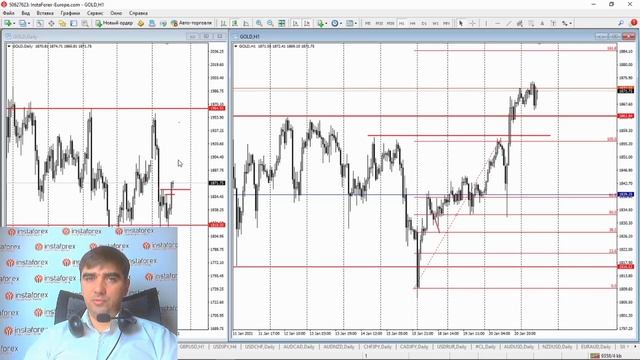Click the Periods clock icon
Screen dimensions: 640x360
pyautogui.click(x=335, y=23)
